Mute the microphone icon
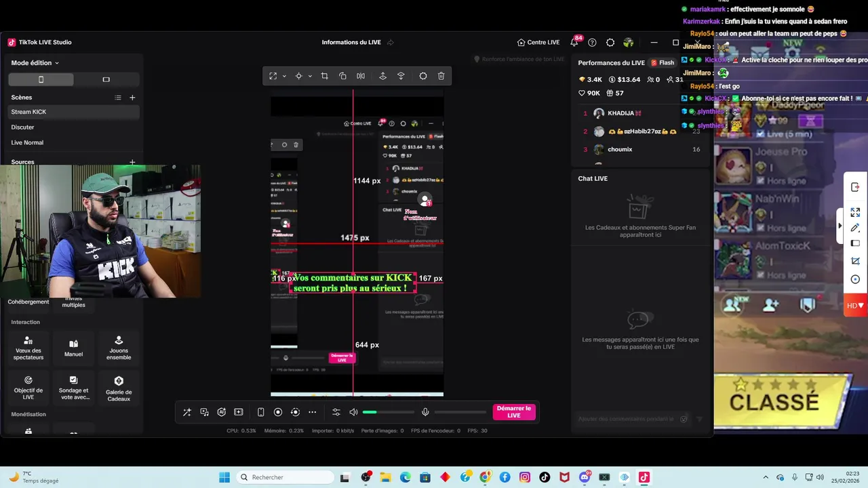Viewport: 868px width, 488px height. (x=425, y=412)
